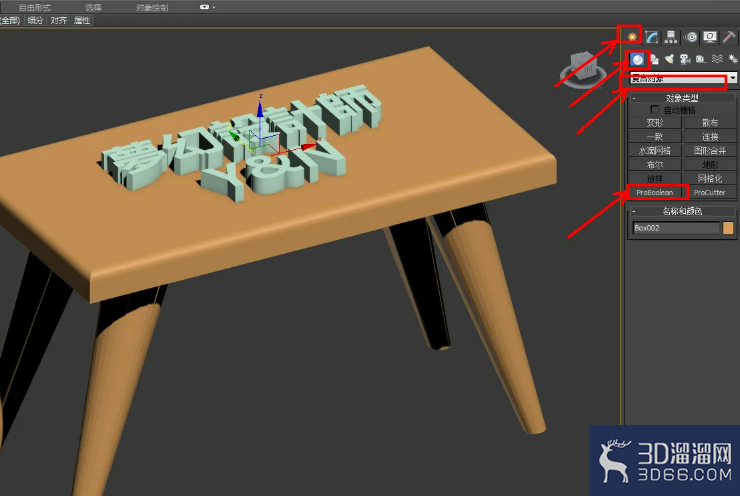Open the 选择 ribbon tab

(93, 8)
